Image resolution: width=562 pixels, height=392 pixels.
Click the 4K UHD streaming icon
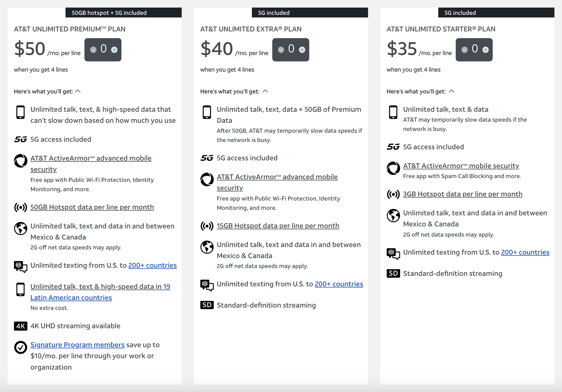(21, 326)
